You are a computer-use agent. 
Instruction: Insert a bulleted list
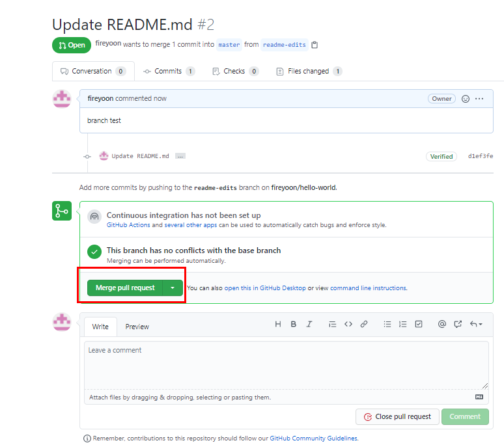pyautogui.click(x=387, y=324)
